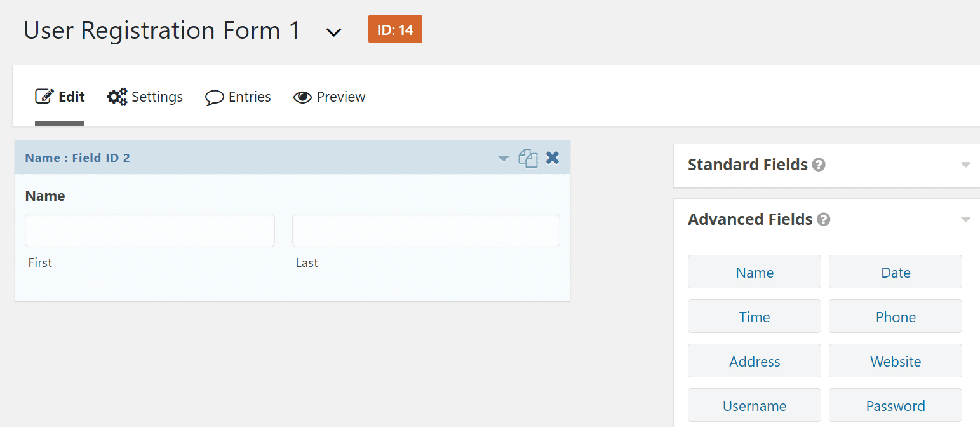Click the Last name input box

click(426, 230)
